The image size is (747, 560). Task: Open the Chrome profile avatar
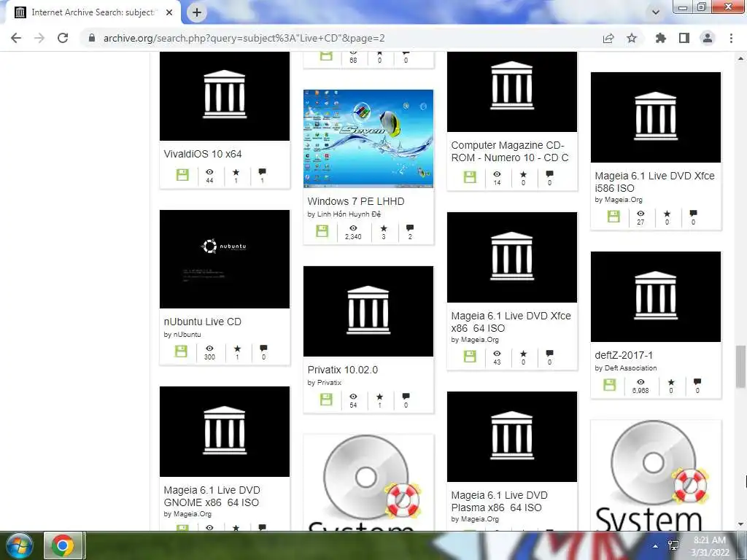[708, 38]
